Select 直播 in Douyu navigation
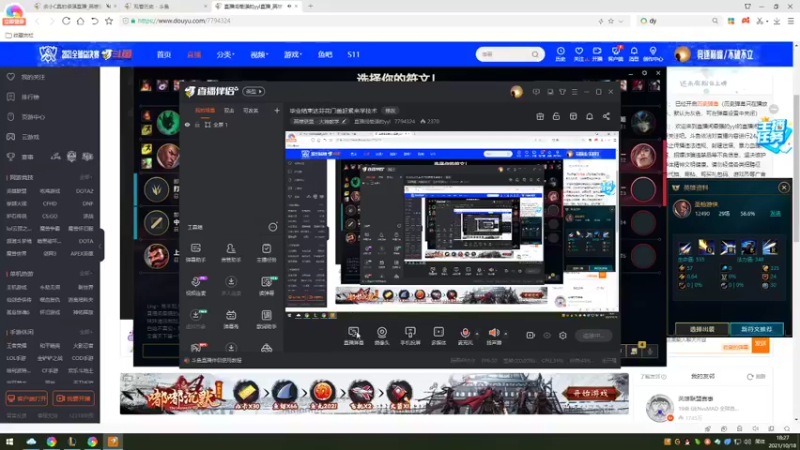The width and height of the screenshot is (800, 450). pyautogui.click(x=194, y=55)
